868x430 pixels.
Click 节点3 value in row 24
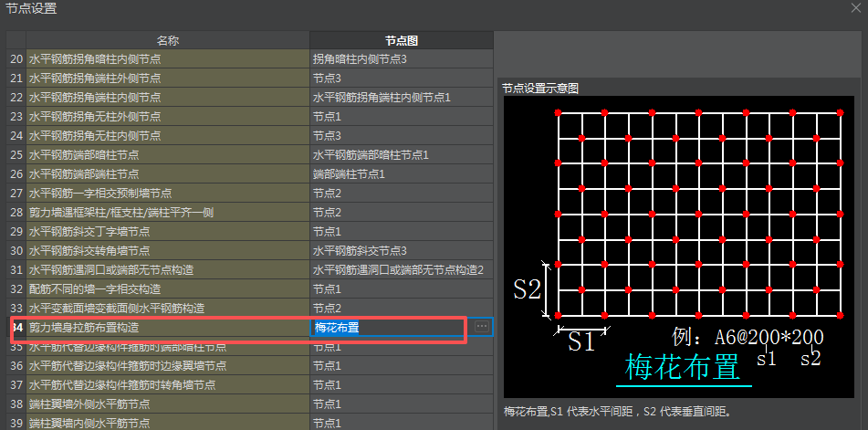[x=402, y=136]
